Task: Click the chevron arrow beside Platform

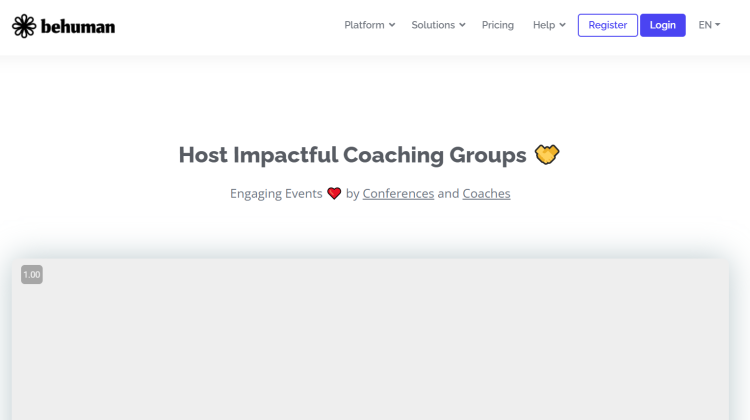Action: (x=392, y=25)
